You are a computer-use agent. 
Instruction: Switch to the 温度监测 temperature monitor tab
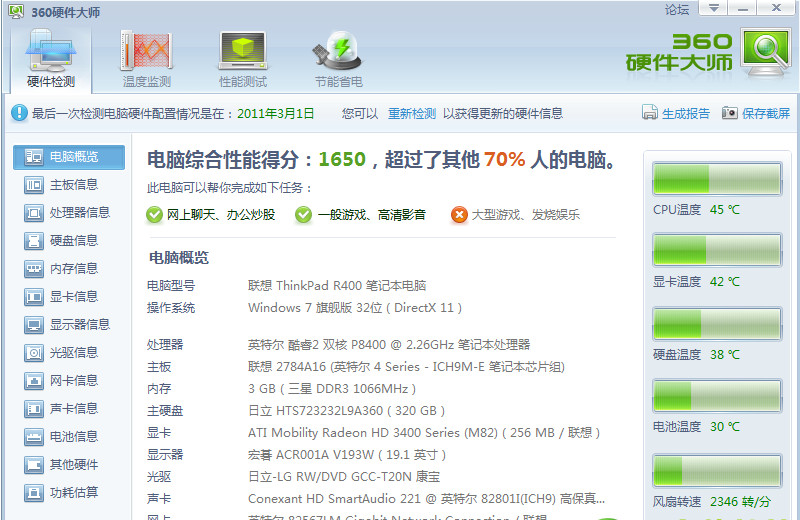(147, 59)
